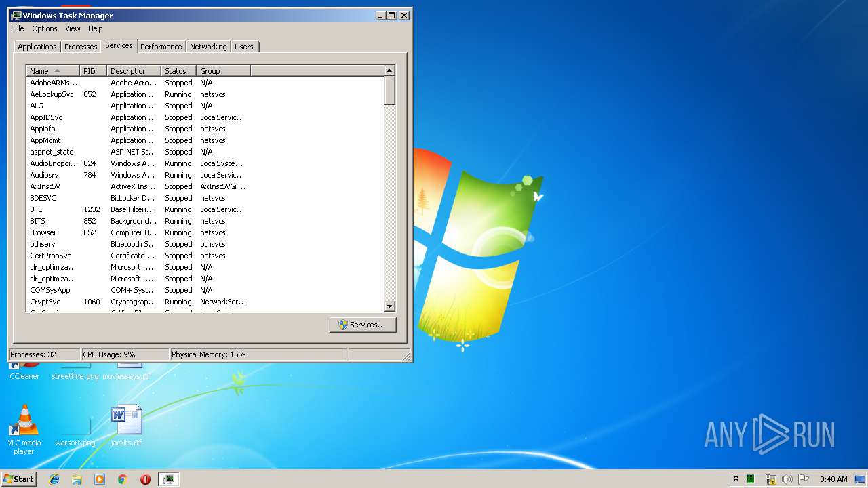Screen dimensions: 868x488
Task: Open the Start menu
Action: (x=18, y=479)
